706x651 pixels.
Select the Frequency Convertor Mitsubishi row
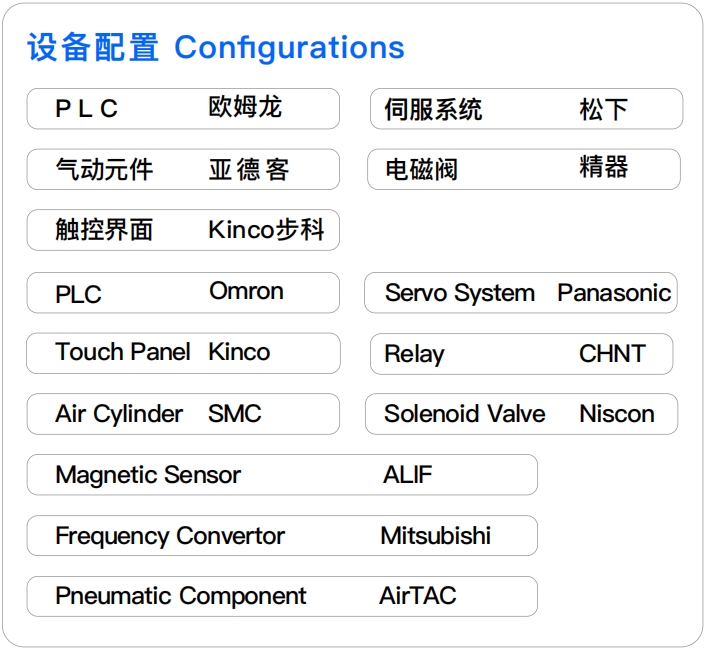pyautogui.click(x=282, y=536)
